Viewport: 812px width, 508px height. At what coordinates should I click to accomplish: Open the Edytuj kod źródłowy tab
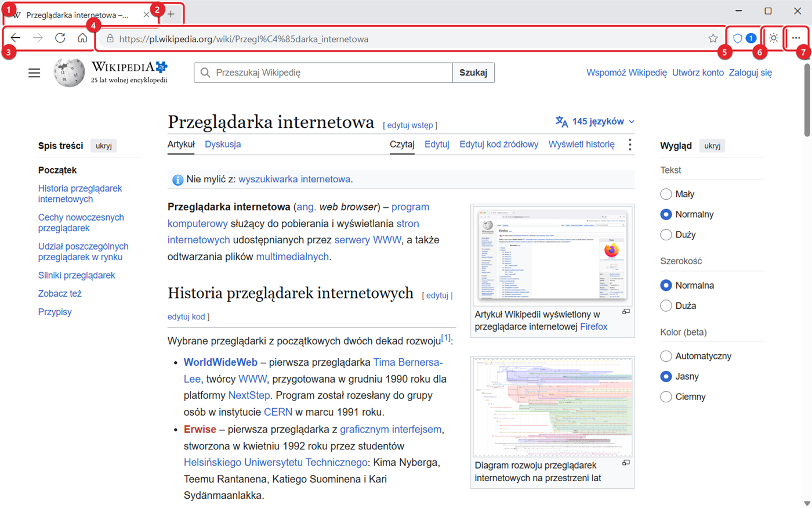[499, 144]
